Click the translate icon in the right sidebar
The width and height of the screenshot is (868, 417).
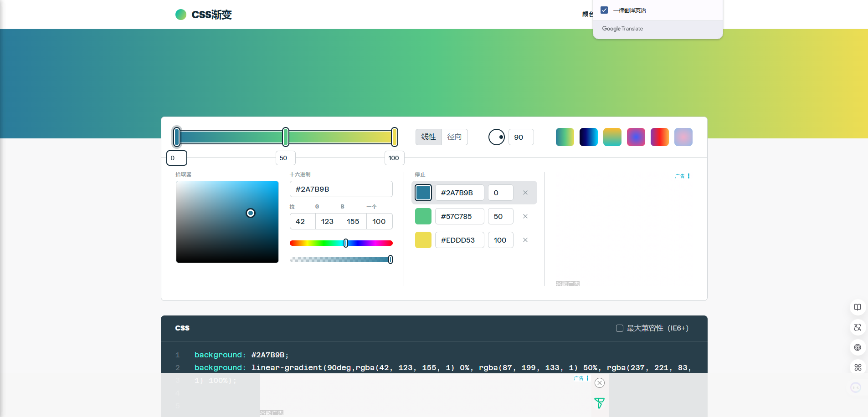(x=858, y=327)
